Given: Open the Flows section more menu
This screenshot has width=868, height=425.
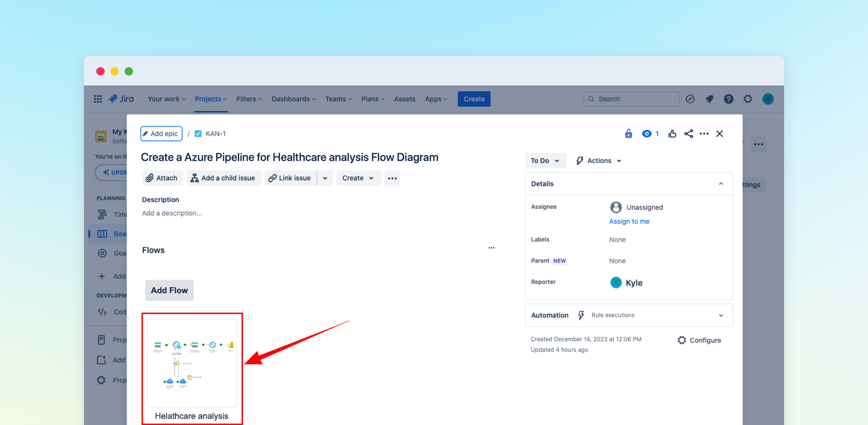Looking at the screenshot, I should 492,248.
